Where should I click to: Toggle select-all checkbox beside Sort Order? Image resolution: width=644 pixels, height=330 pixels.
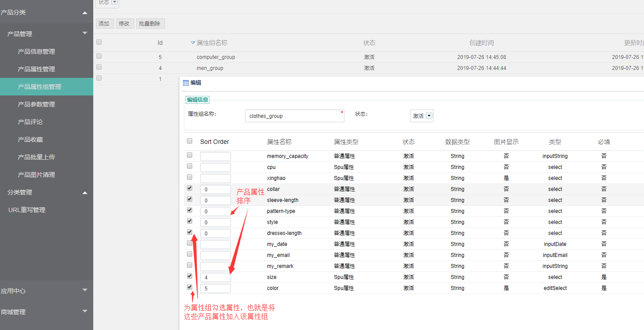click(x=190, y=141)
